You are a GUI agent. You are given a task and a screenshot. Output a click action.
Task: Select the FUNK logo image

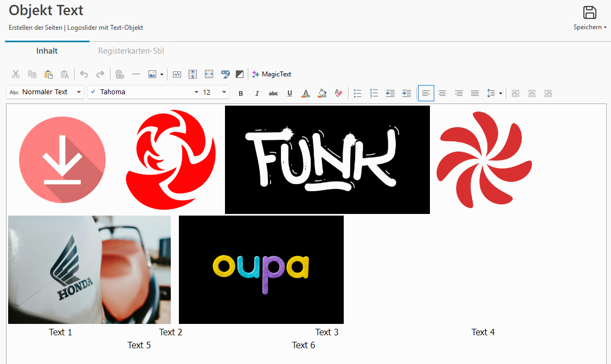pyautogui.click(x=327, y=160)
